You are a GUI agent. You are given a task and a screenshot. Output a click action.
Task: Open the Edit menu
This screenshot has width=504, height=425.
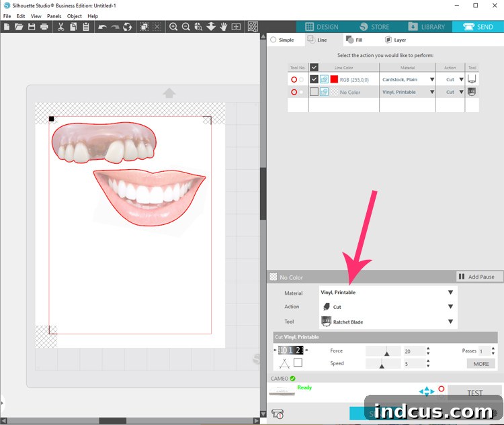[x=21, y=16]
